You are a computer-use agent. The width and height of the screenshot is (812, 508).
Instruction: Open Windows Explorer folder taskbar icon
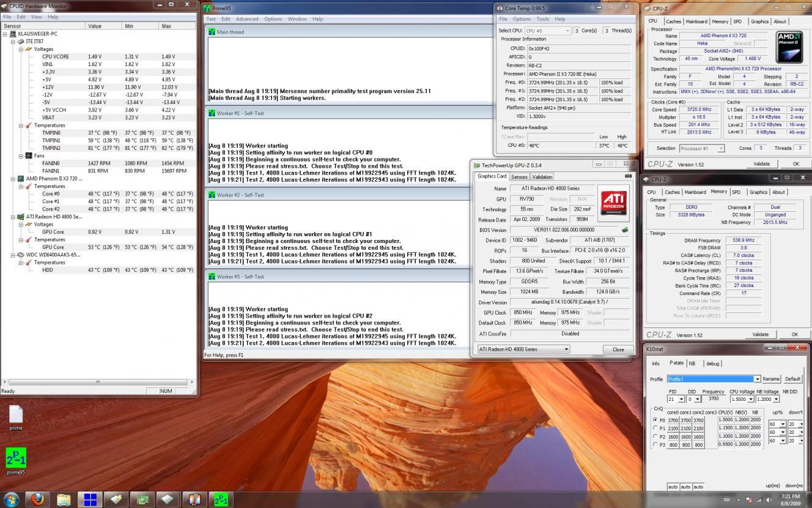pyautogui.click(x=64, y=499)
